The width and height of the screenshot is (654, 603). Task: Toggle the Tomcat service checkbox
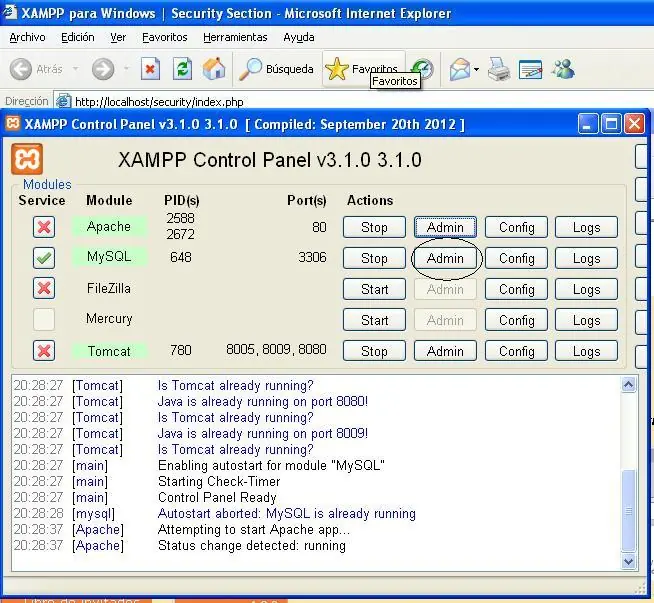[44, 351]
